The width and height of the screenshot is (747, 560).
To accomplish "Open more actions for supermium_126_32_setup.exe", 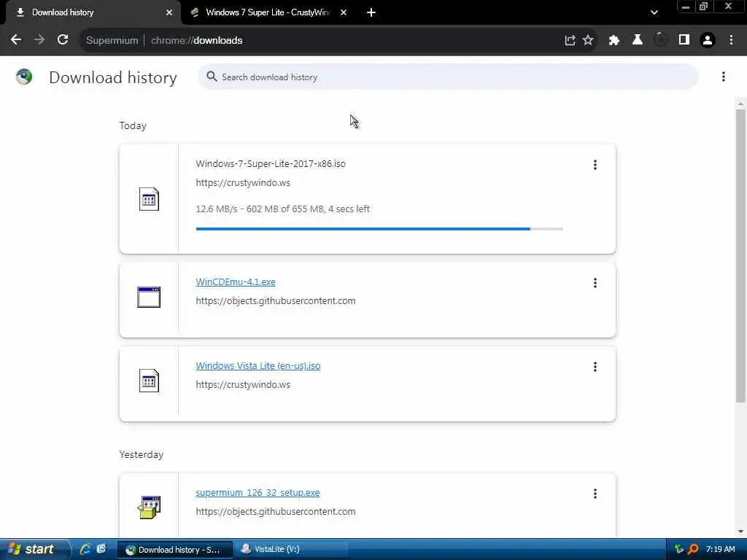I will (x=595, y=494).
